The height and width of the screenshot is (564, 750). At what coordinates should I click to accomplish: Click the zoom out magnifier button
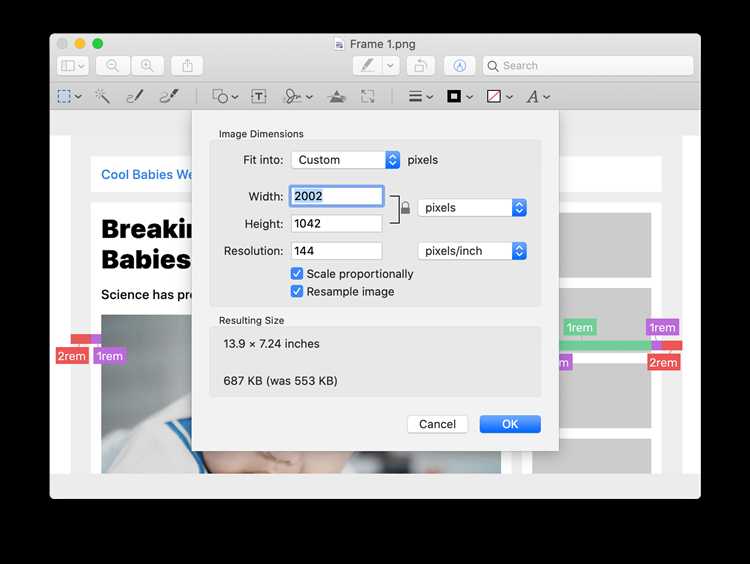point(112,66)
